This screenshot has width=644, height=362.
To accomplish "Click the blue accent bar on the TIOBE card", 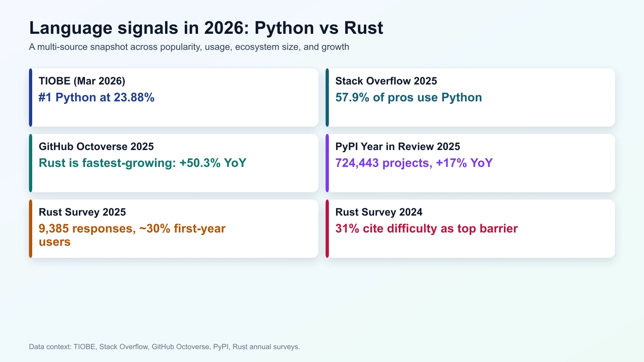I will 31,97.
